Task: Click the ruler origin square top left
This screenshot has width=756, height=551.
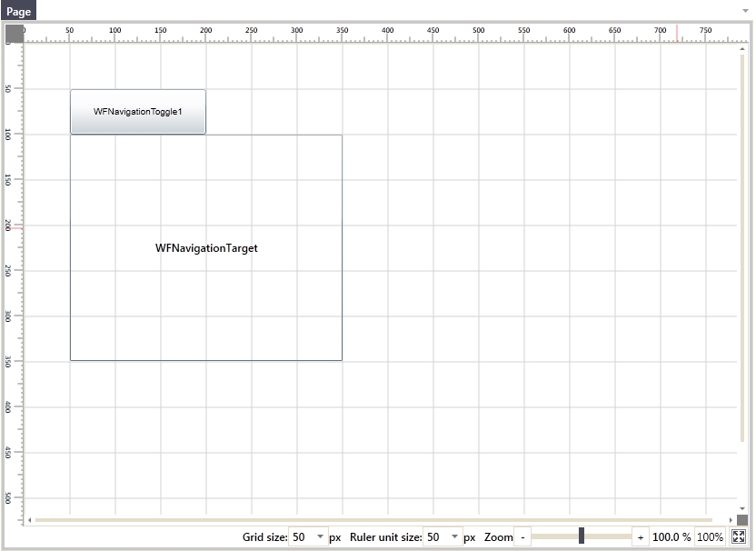Action: tap(13, 34)
